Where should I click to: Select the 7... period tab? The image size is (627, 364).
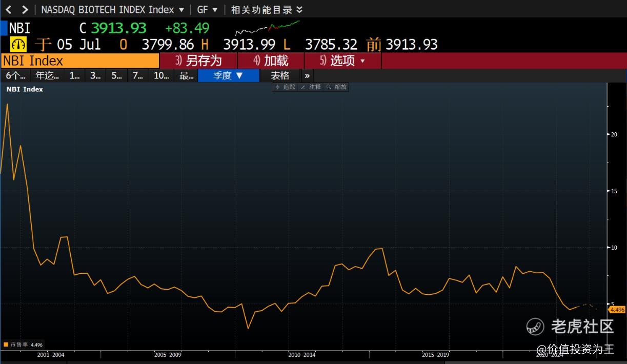coord(138,76)
